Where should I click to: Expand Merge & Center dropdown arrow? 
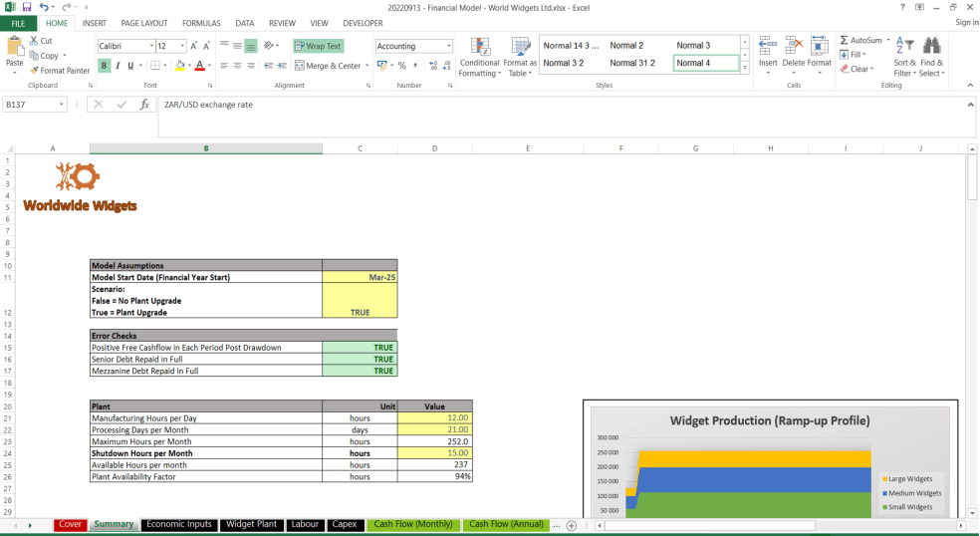click(x=367, y=65)
